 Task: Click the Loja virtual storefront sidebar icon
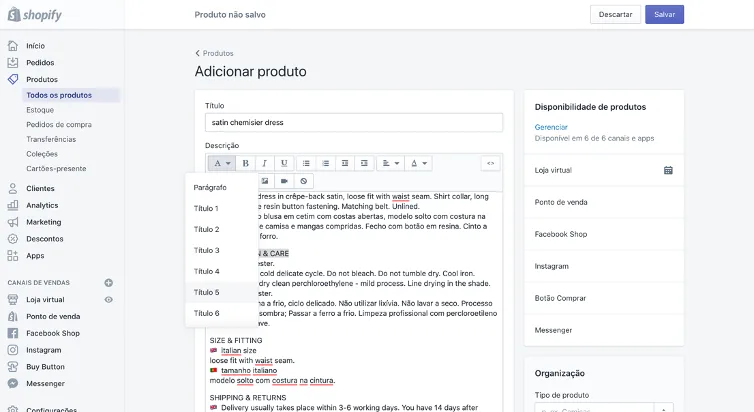point(13,300)
